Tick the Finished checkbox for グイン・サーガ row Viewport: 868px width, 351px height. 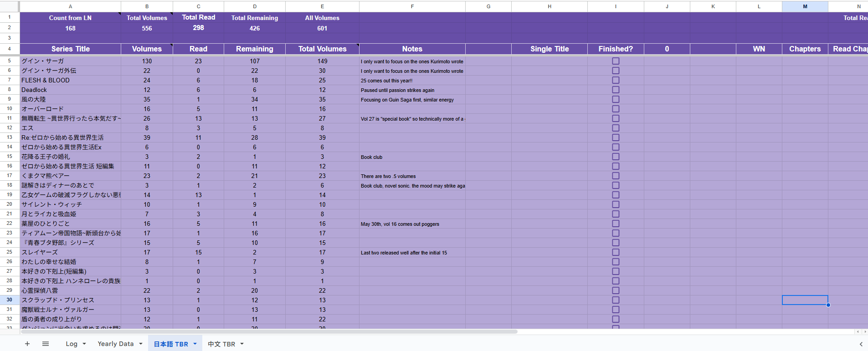click(x=616, y=61)
